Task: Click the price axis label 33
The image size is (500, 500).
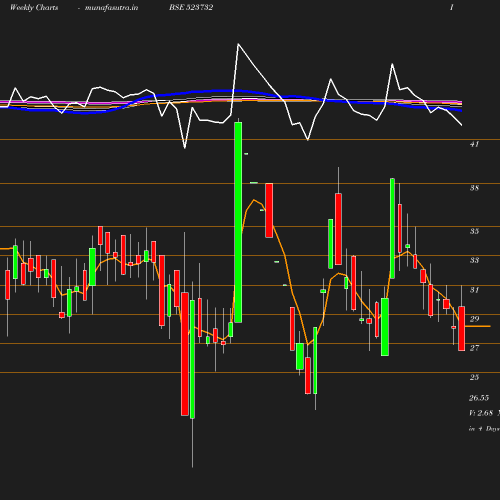Action: (x=474, y=260)
